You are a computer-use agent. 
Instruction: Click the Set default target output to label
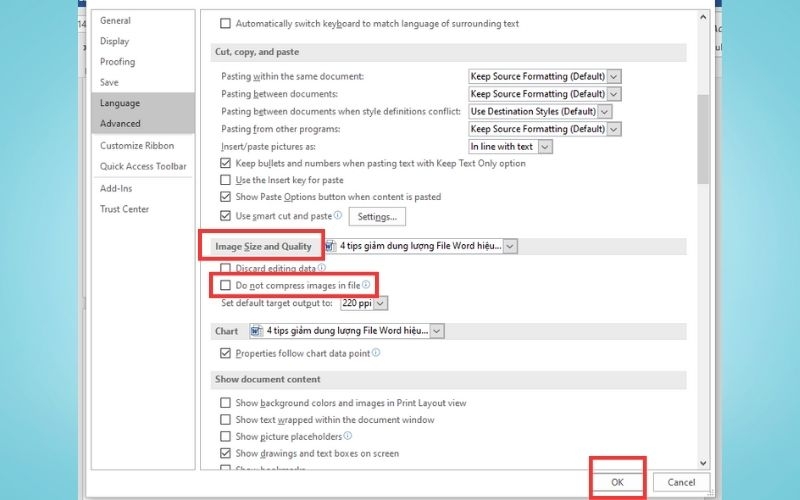277,303
